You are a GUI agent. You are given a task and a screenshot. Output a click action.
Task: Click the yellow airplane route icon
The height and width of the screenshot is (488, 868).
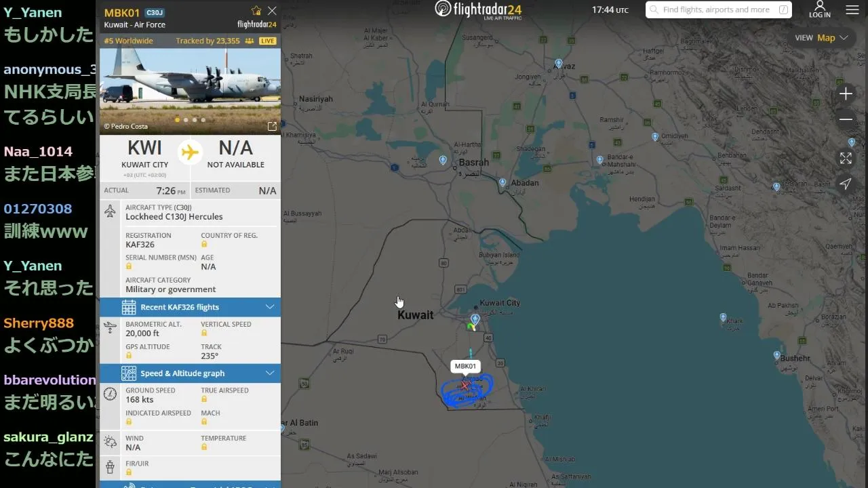click(191, 152)
